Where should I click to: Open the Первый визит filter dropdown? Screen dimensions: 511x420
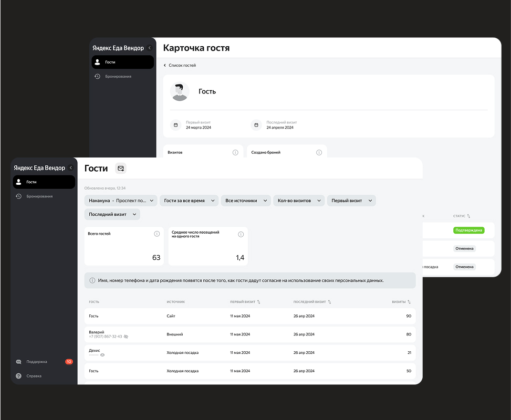[x=352, y=201]
